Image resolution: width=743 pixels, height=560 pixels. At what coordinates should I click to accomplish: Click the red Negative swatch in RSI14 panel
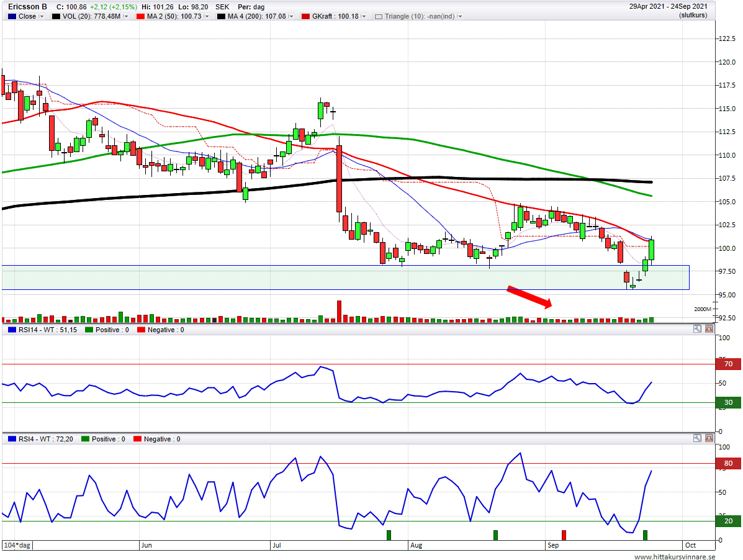point(141,330)
